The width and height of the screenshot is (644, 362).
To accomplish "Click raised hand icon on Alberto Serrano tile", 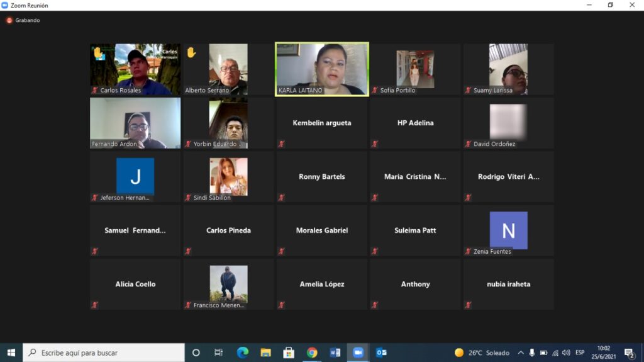I will (191, 52).
